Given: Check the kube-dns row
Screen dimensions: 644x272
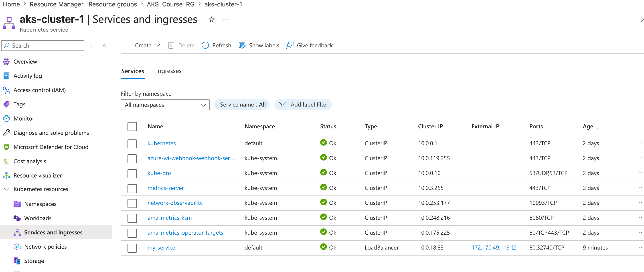Looking at the screenshot, I should pyautogui.click(x=132, y=173).
